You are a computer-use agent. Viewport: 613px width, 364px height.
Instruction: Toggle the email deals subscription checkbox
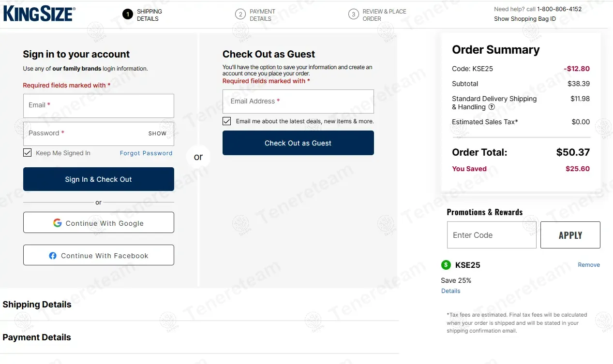click(x=227, y=121)
